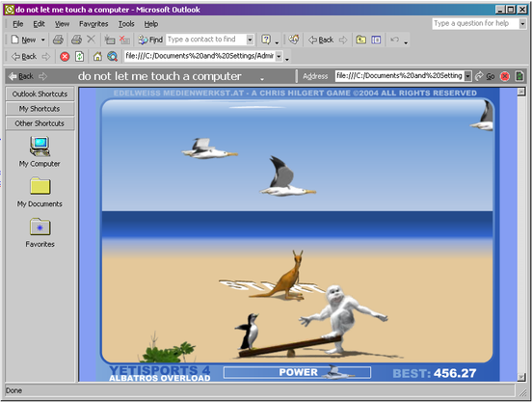Click the Go button in the banner

(x=485, y=76)
